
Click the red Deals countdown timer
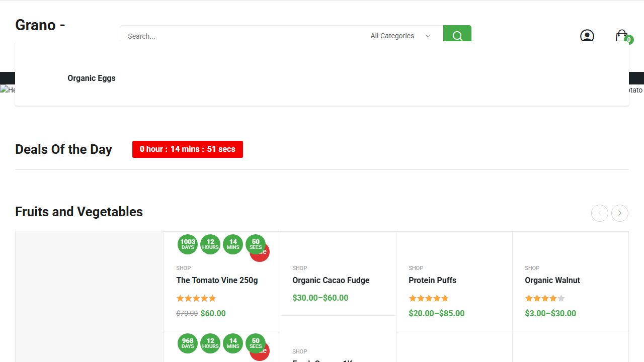pos(188,149)
